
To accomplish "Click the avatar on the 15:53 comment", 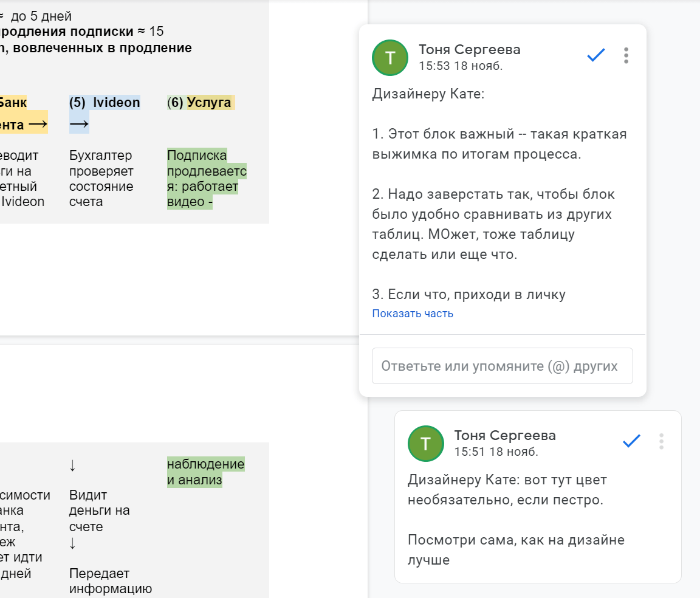I will click(389, 58).
